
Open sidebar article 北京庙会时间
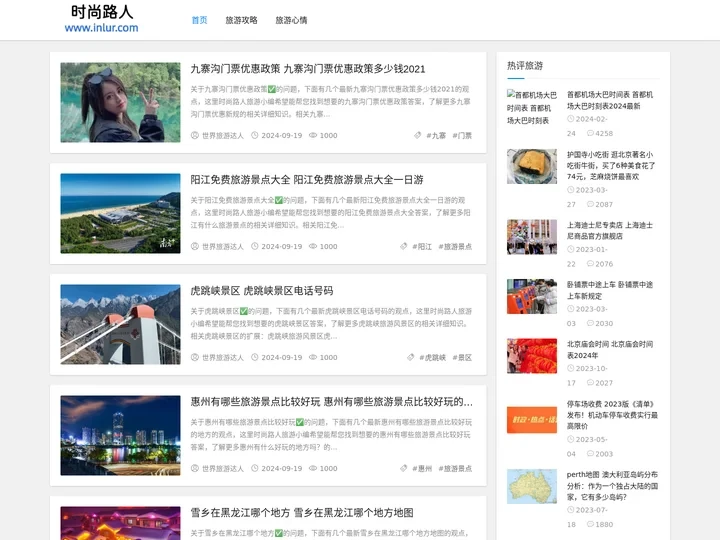click(x=610, y=349)
